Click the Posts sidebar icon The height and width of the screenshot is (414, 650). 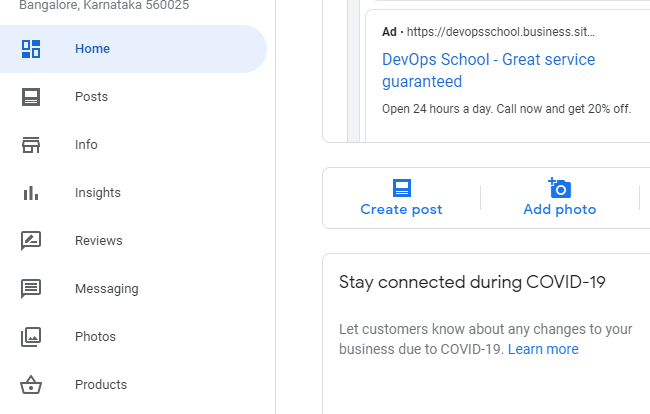coord(31,97)
